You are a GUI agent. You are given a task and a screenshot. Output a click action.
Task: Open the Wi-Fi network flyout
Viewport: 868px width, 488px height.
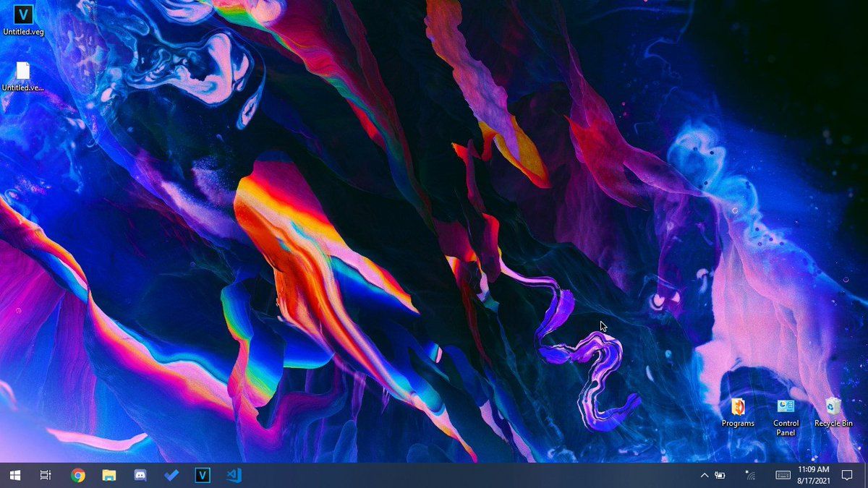pos(750,475)
